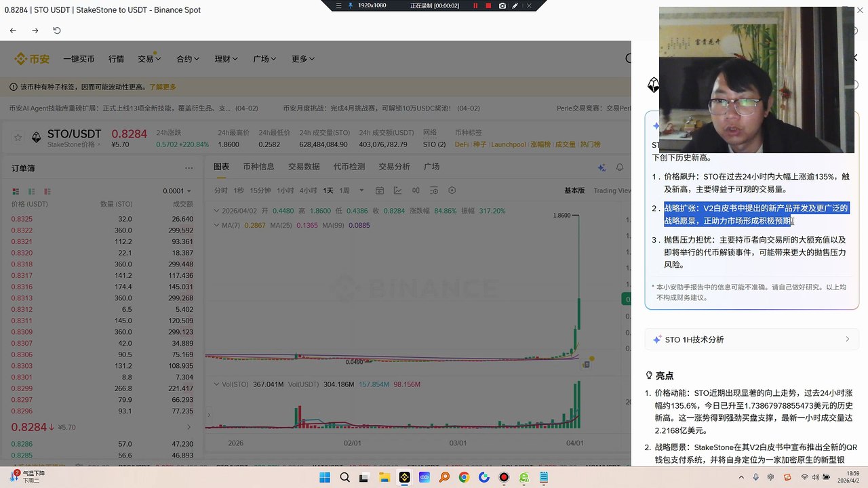Select 分时 chart interval

pyautogui.click(x=221, y=190)
